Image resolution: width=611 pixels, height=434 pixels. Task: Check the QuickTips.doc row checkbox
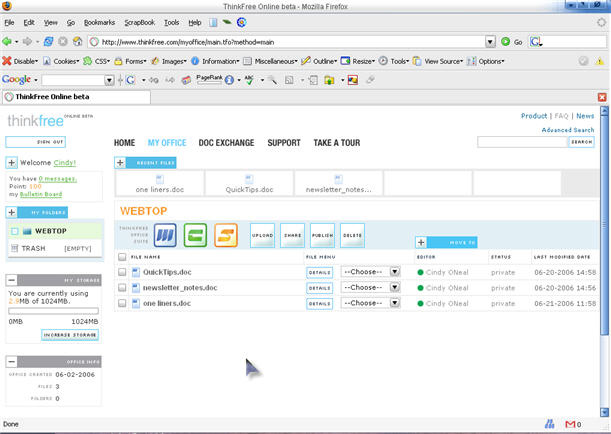pyautogui.click(x=122, y=272)
